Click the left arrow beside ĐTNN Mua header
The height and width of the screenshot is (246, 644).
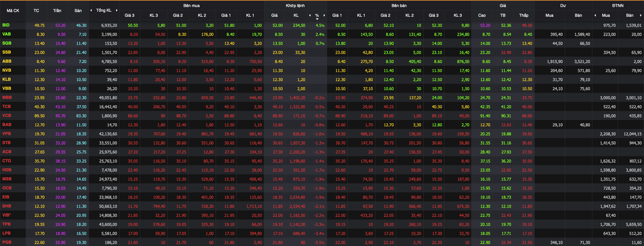[595, 15]
